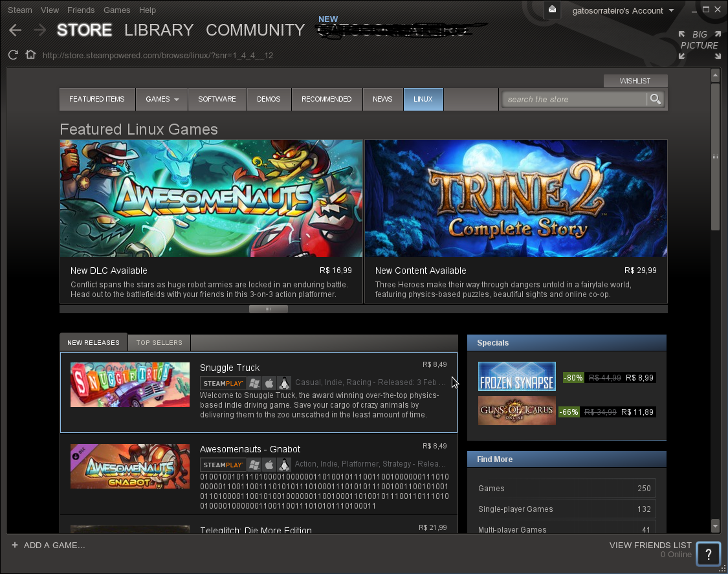Switch to the Top Sellers tab
The image size is (728, 574).
(159, 343)
